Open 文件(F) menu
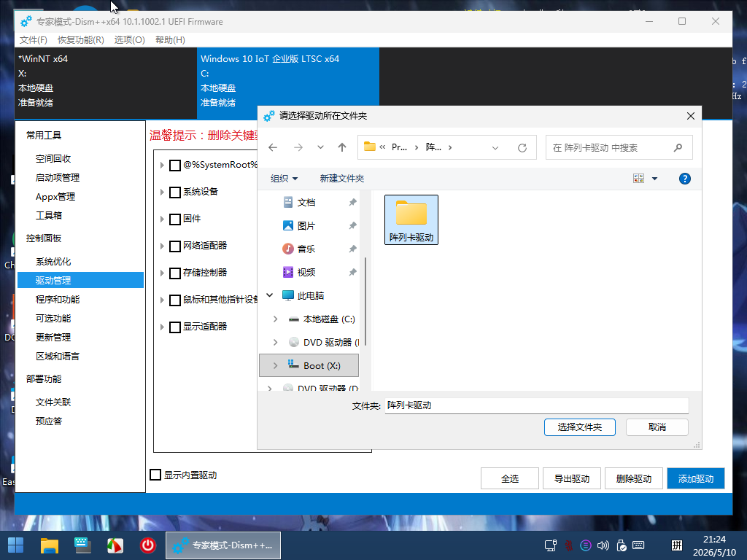Screen dimensions: 747x560 (x=34, y=40)
